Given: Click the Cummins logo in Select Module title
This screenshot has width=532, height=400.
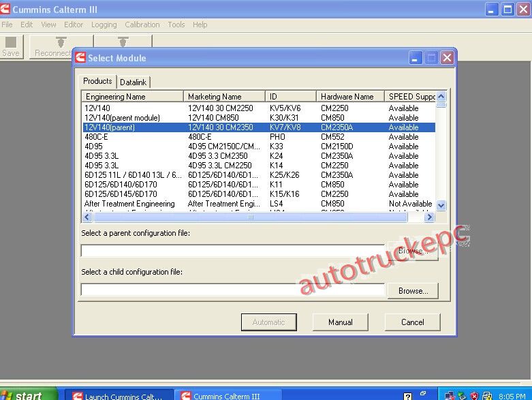Looking at the screenshot, I should (x=80, y=58).
